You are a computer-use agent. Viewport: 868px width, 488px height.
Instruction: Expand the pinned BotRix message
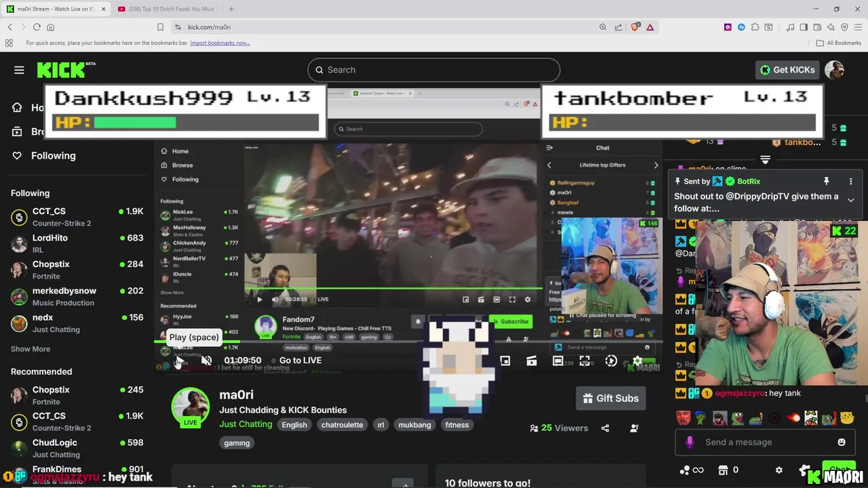click(850, 200)
